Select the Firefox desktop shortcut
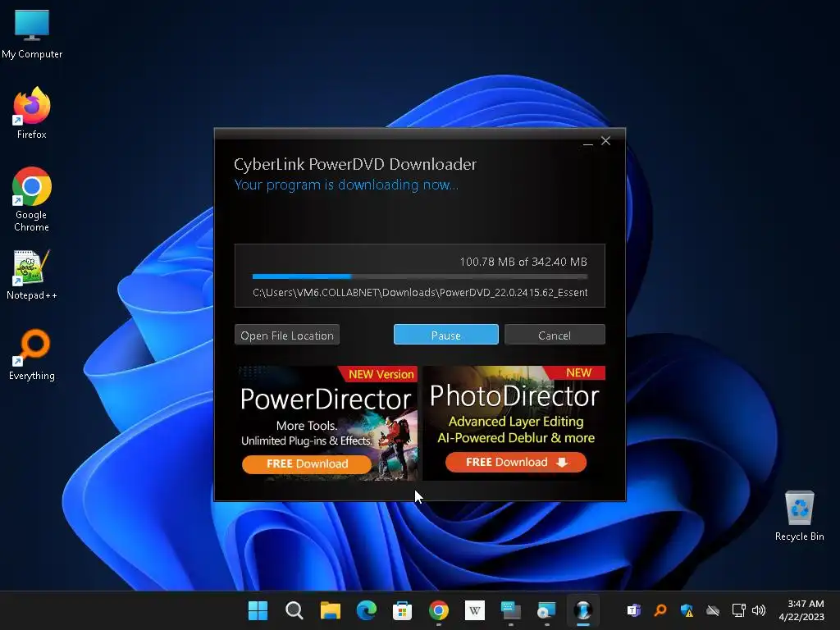 (32, 113)
